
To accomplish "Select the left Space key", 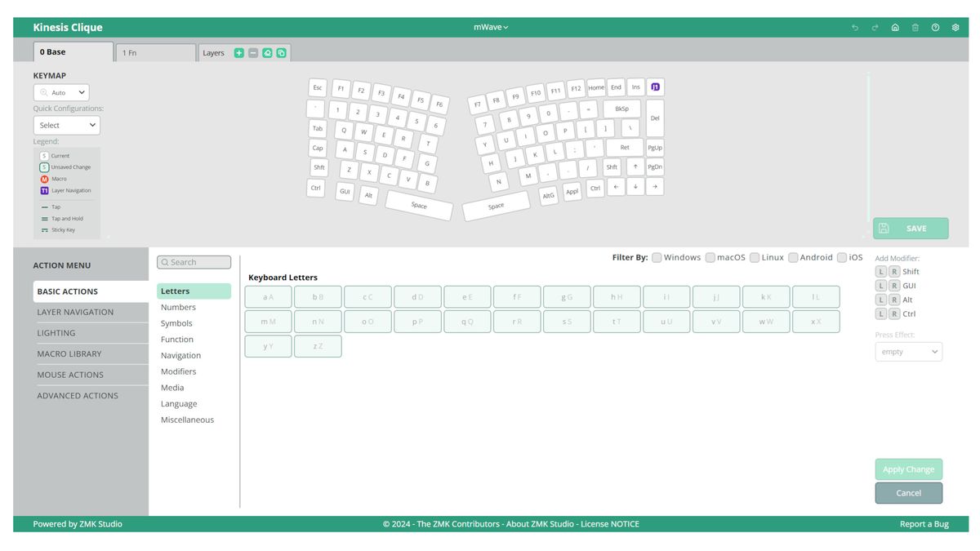I will [x=419, y=206].
